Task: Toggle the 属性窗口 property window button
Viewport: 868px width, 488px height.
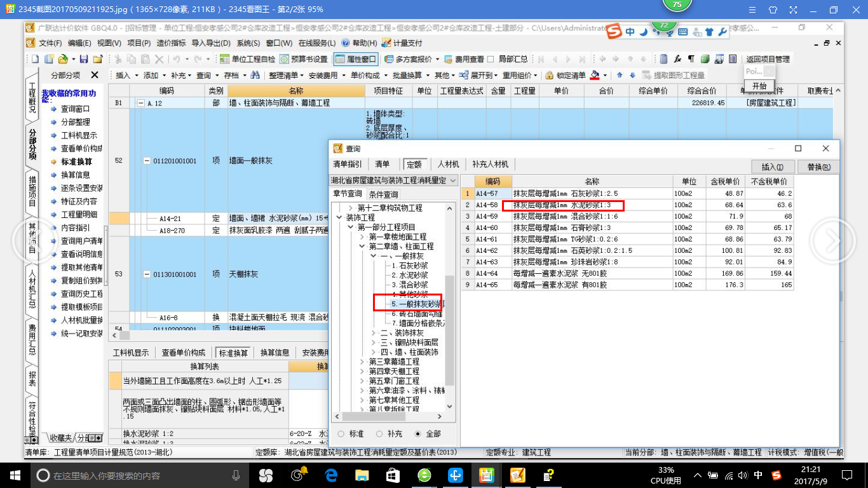Action: pos(355,59)
